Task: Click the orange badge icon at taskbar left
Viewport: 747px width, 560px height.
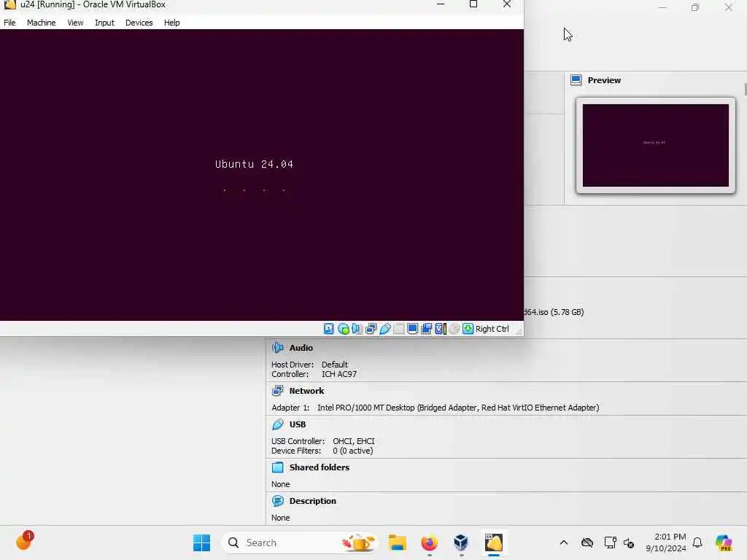Action: (x=24, y=541)
